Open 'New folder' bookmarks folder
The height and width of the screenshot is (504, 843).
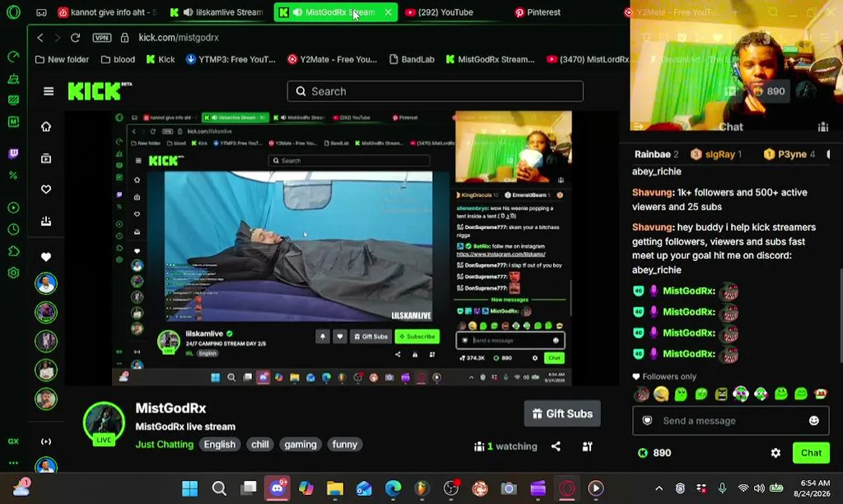coord(62,59)
